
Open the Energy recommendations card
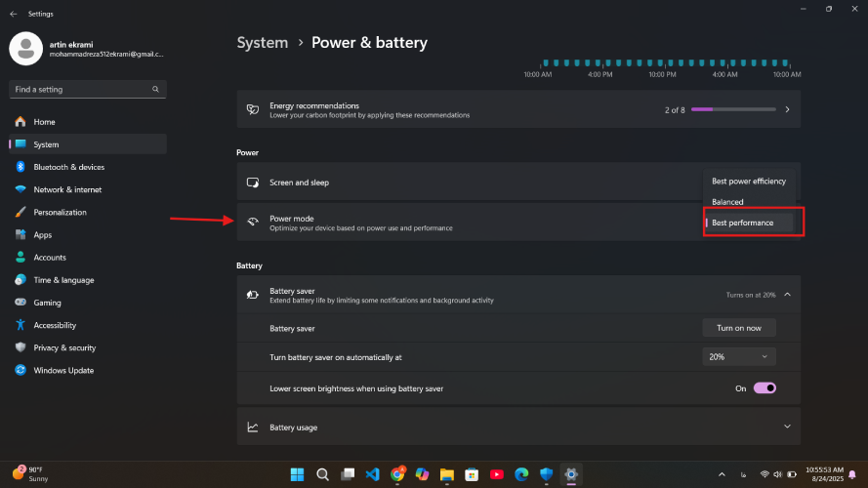pos(517,110)
